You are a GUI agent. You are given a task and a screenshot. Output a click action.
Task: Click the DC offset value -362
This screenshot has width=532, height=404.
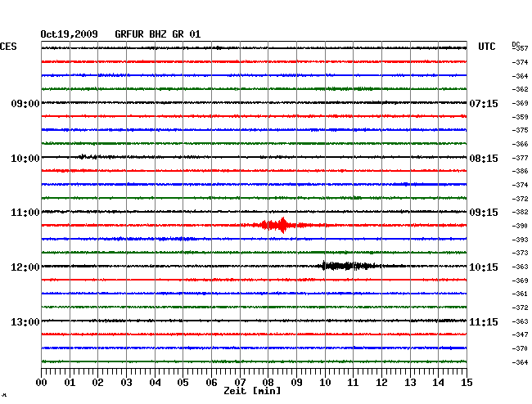(x=520, y=89)
